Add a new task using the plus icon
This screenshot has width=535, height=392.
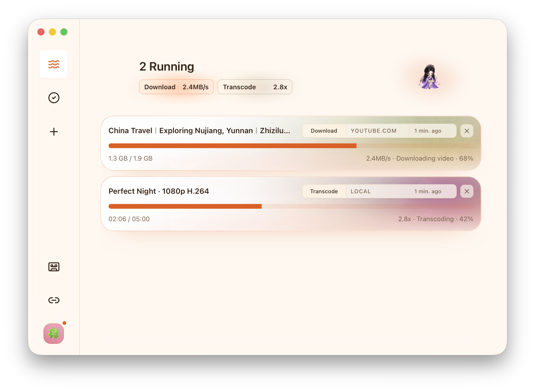point(54,132)
